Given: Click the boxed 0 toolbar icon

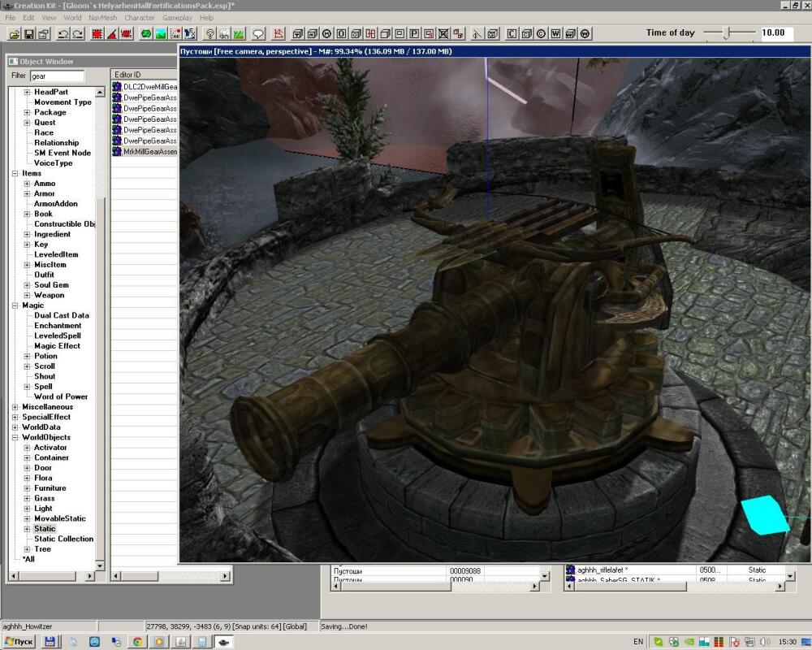Looking at the screenshot, I should pyautogui.click(x=341, y=34).
